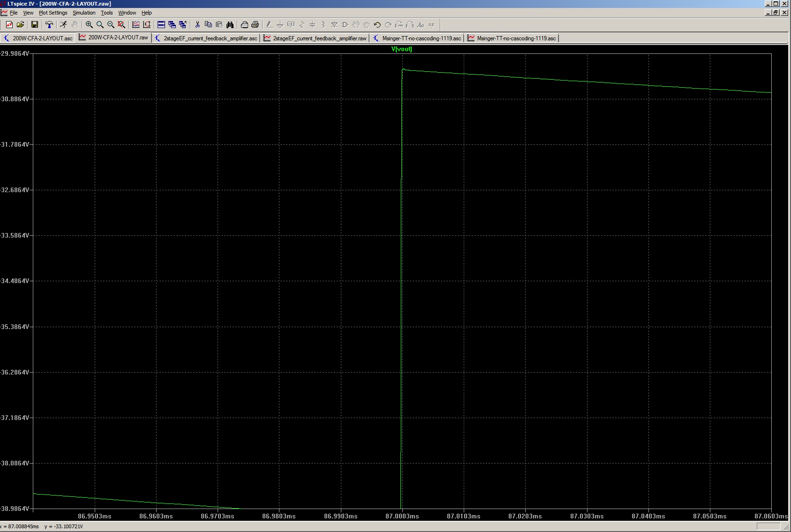The height and width of the screenshot is (532, 791).
Task: Click the Zoom Out magnifier icon
Action: tap(111, 25)
